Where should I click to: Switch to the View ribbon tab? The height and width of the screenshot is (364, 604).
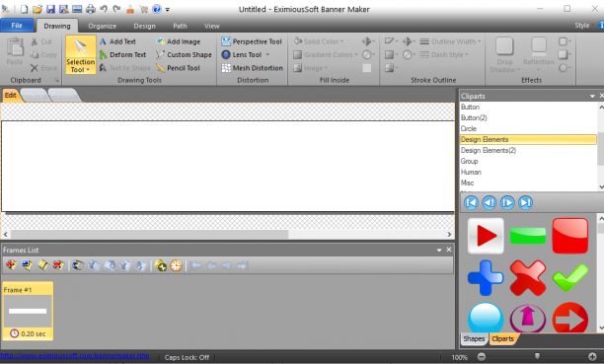[212, 26]
